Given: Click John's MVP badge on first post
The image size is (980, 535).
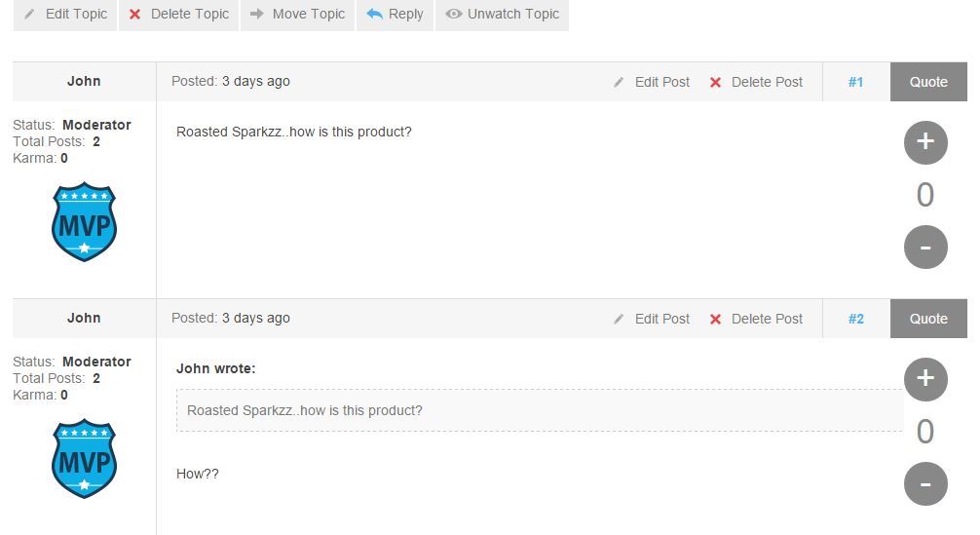Looking at the screenshot, I should pos(84,222).
